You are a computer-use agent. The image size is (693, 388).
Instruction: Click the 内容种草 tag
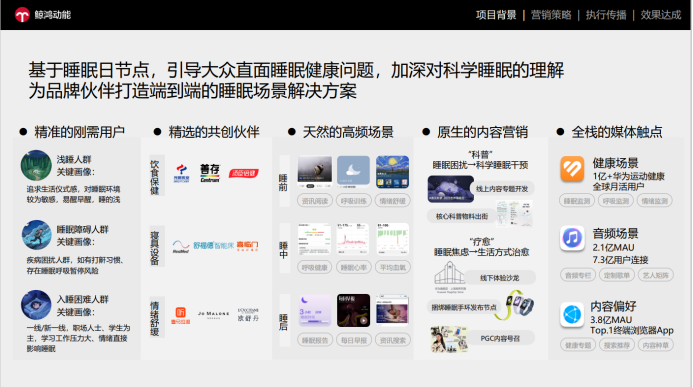[655, 345]
